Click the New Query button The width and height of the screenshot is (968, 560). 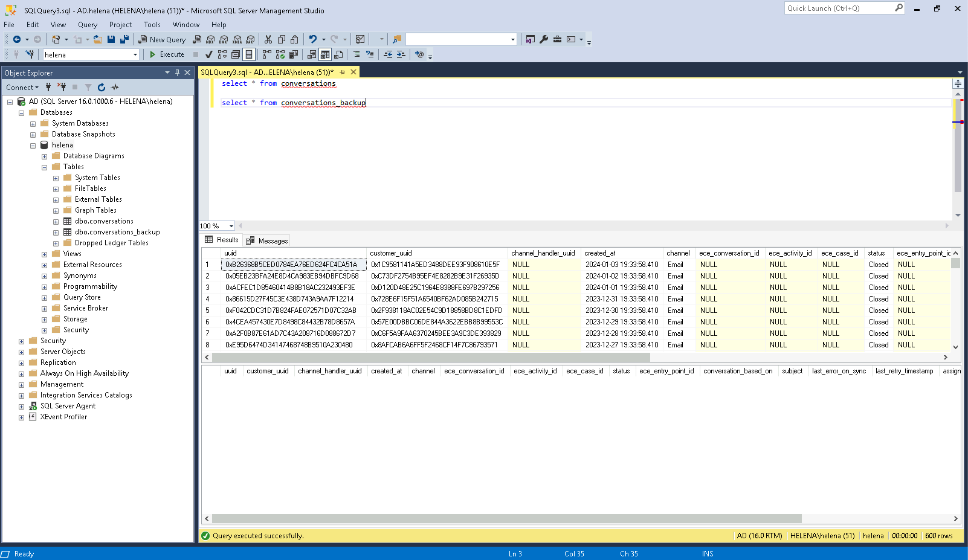click(162, 39)
